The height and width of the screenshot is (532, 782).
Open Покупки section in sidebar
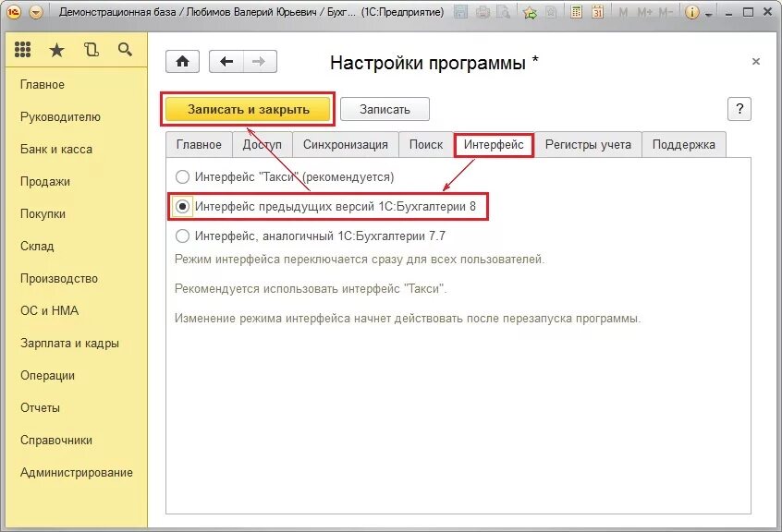point(43,214)
